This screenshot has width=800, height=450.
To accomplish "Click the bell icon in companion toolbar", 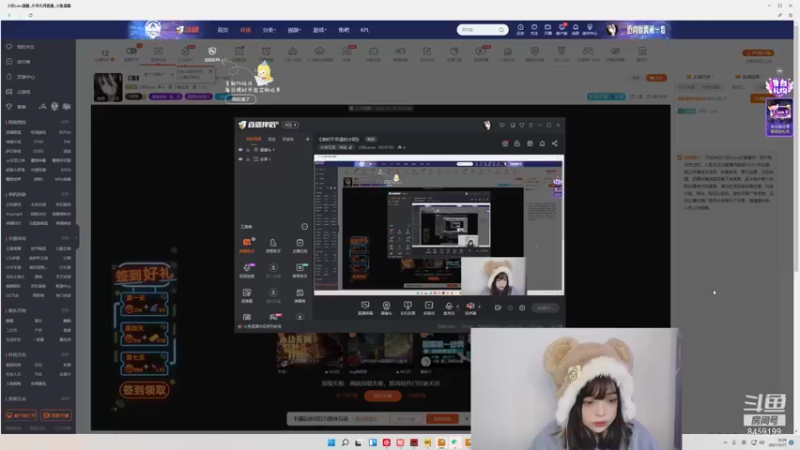I will pos(542,143).
